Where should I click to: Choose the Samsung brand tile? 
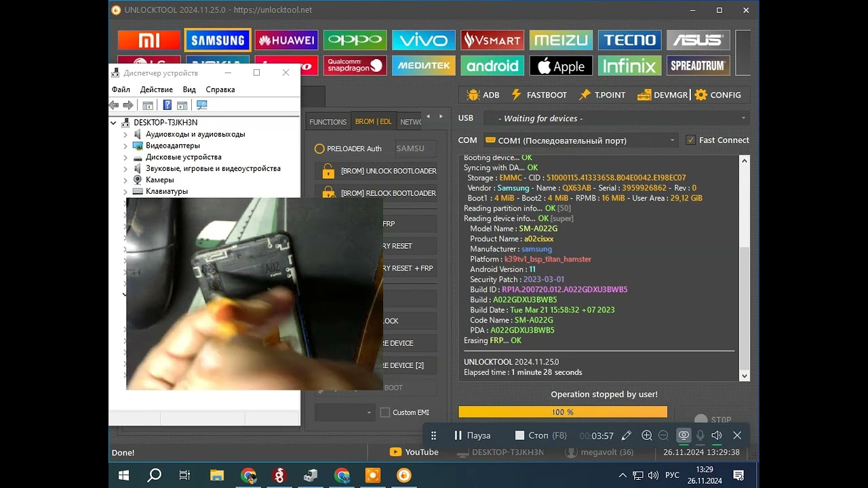tap(218, 40)
